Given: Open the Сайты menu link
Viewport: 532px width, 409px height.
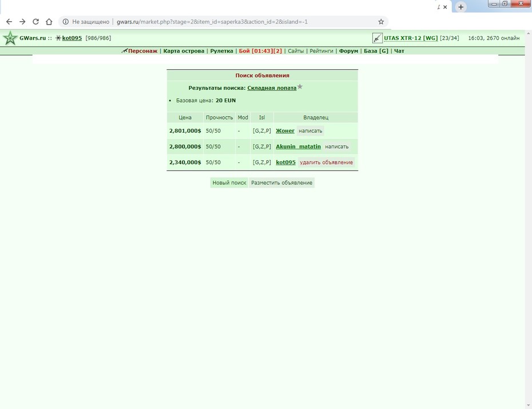Looking at the screenshot, I should 296,51.
